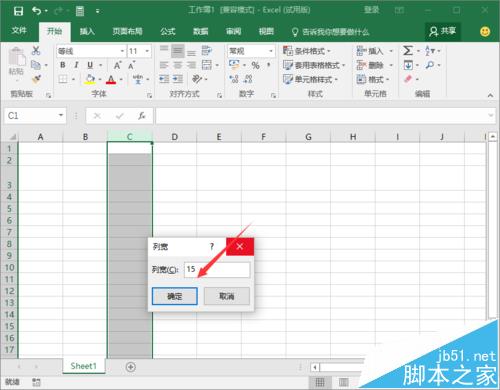Click the Increase Indent icon
Image resolution: width=500 pixels, height=390 pixels.
point(178,79)
